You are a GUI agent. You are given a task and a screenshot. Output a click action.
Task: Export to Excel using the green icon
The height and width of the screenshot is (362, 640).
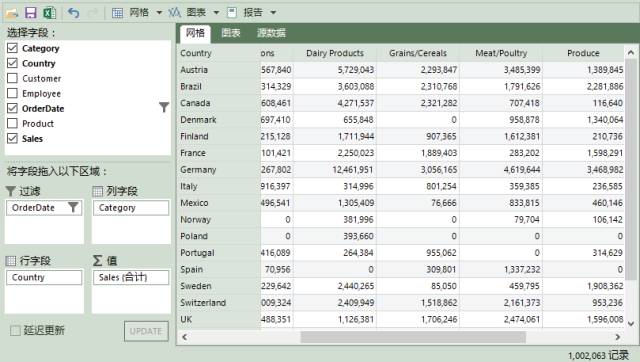coord(49,13)
